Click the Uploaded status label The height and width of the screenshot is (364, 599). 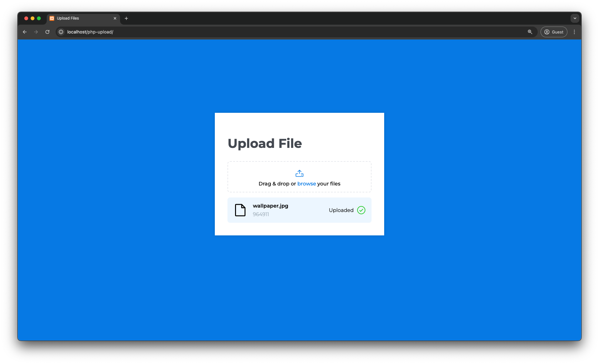341,210
